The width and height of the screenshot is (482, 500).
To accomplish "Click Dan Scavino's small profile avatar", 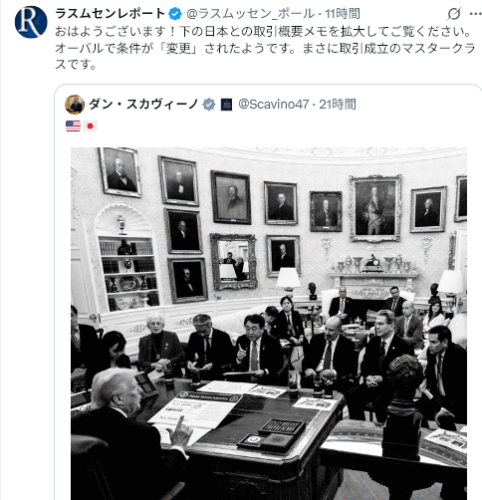I will (x=75, y=104).
